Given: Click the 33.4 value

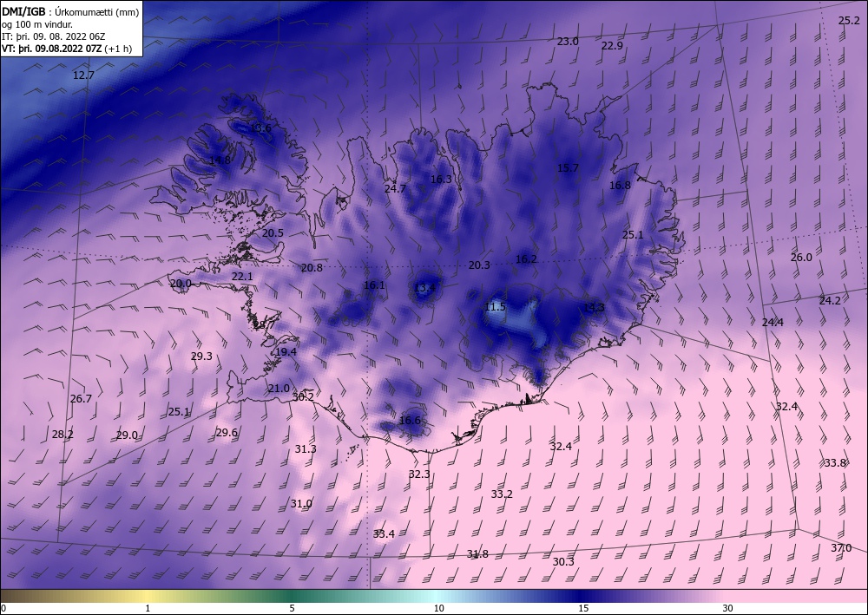Looking at the screenshot, I should pyautogui.click(x=384, y=534).
